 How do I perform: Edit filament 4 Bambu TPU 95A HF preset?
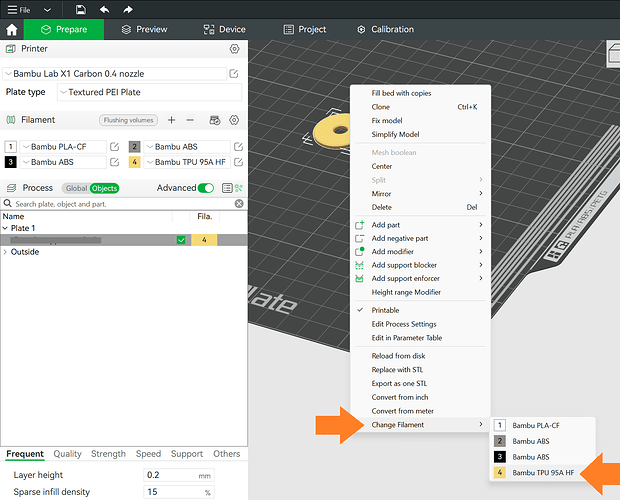tap(238, 162)
